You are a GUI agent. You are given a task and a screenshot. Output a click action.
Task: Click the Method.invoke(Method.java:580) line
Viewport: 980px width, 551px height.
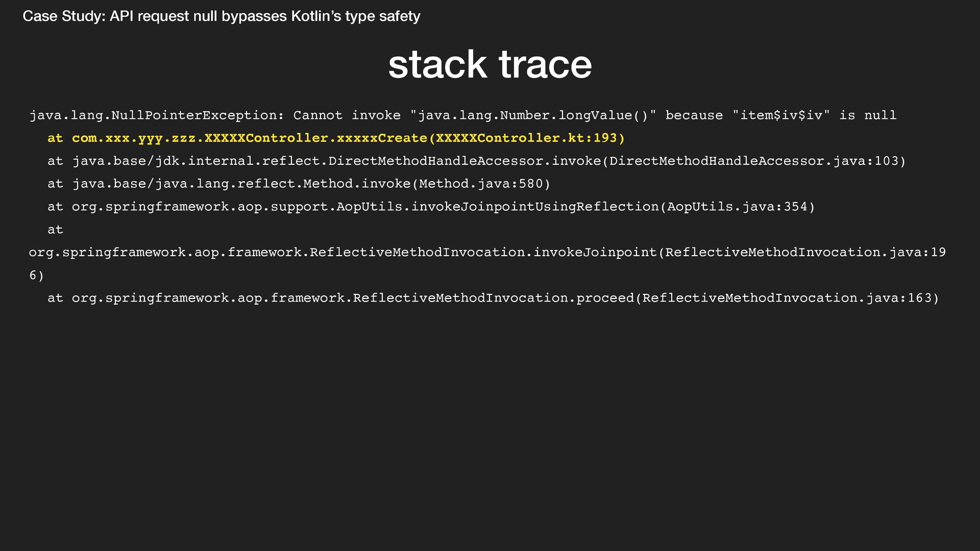click(x=299, y=184)
